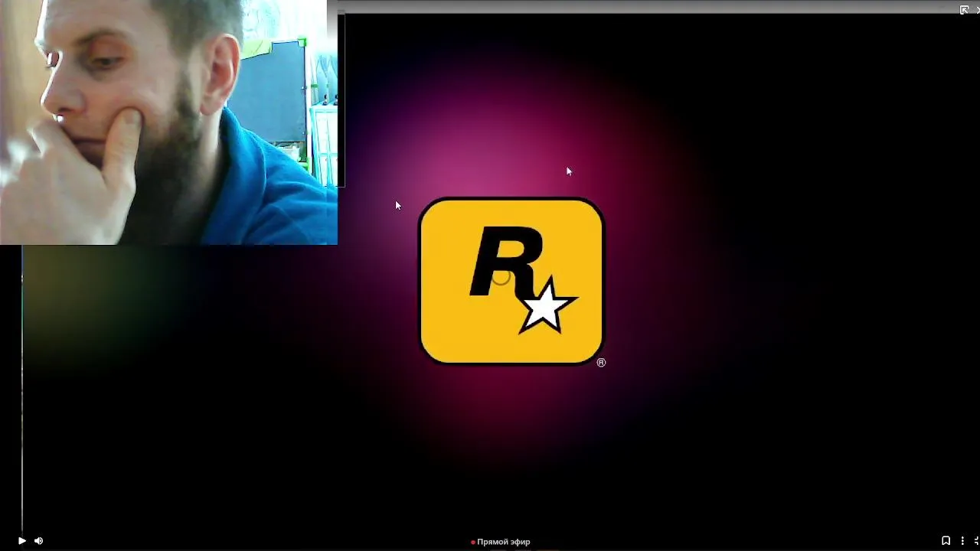Click the pop-out player icon at top right
Image resolution: width=980 pixels, height=551 pixels.
point(964,10)
